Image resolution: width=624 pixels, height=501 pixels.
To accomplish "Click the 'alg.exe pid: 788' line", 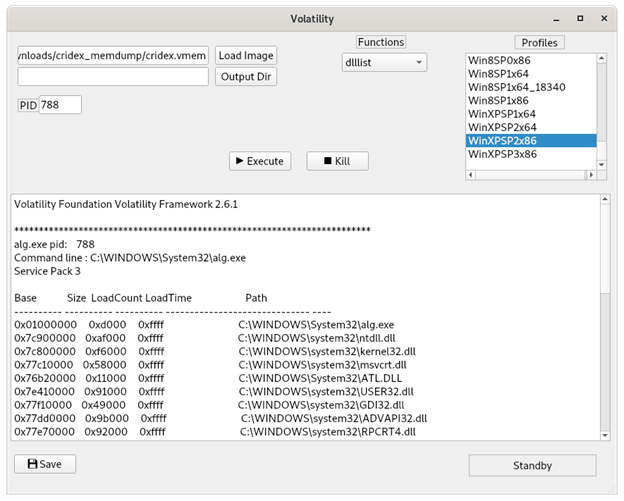I will 55,244.
